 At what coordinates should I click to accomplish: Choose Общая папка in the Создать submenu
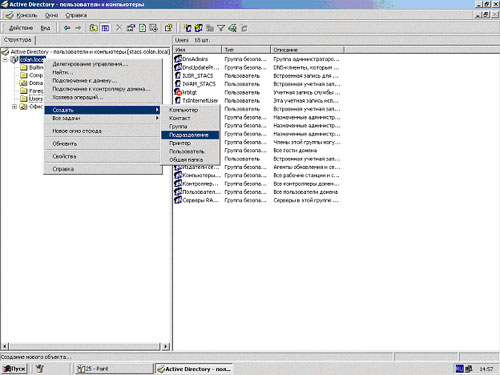pos(190,160)
